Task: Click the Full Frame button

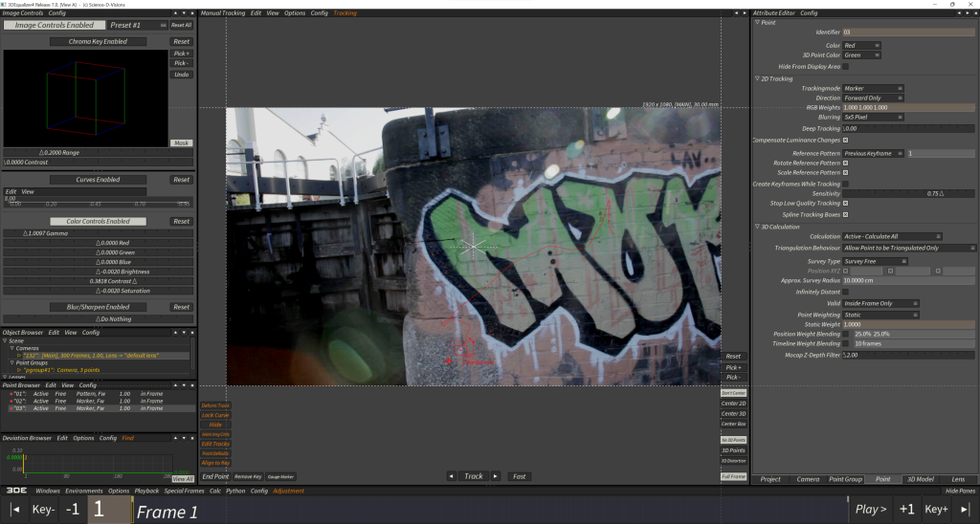Action: coord(733,476)
